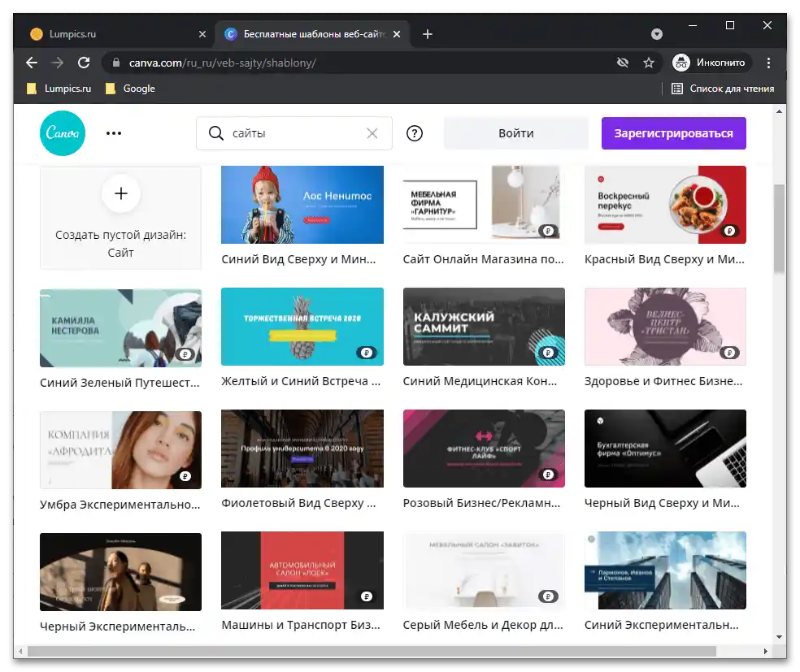This screenshot has width=800, height=672.
Task: Select the Бесплатные шаблоны веб-сайтов tab
Action: pyautogui.click(x=313, y=34)
